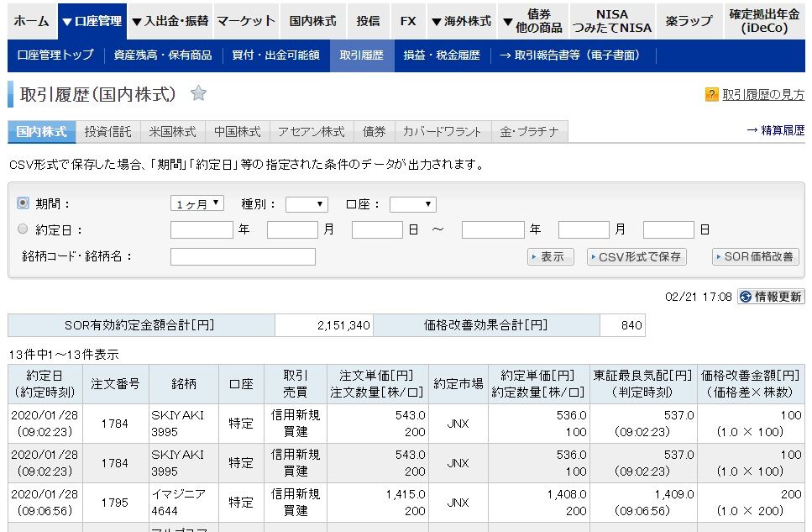The width and height of the screenshot is (812, 532).
Task: Click the 情報更新 refresh icon
Action: [746, 297]
